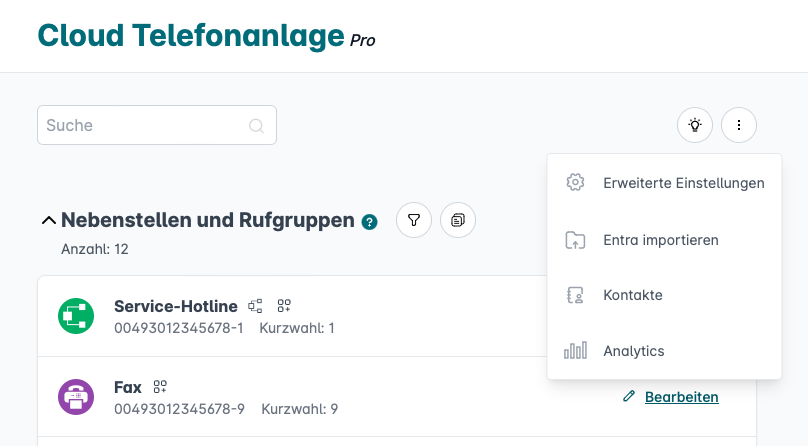The height and width of the screenshot is (446, 808).
Task: Select Erweiterte Einstellungen from the menu
Action: [684, 183]
